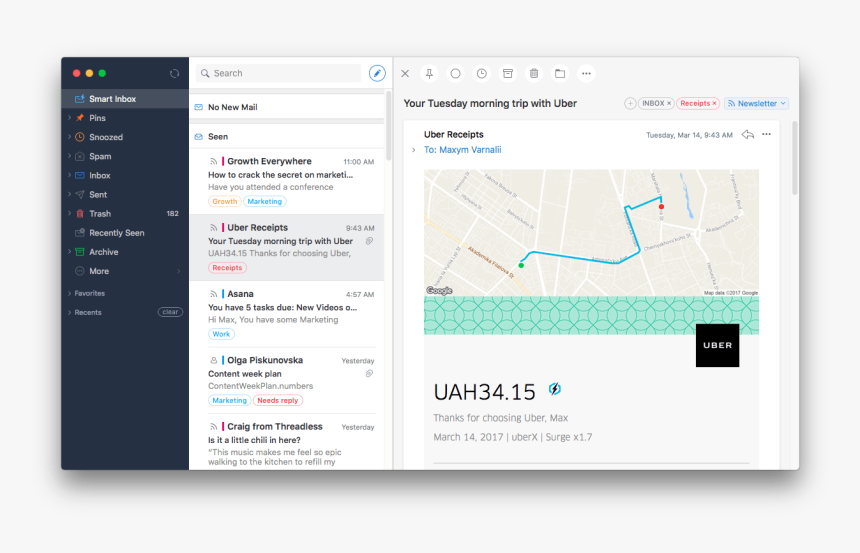Screen dimensions: 860x553
Task: Open the Sent folder
Action: [x=125, y=195]
